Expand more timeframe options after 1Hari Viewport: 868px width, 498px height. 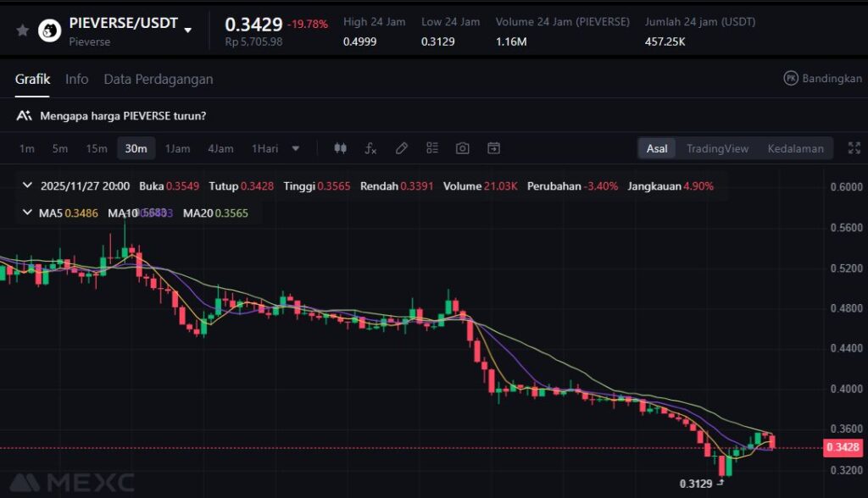(296, 148)
